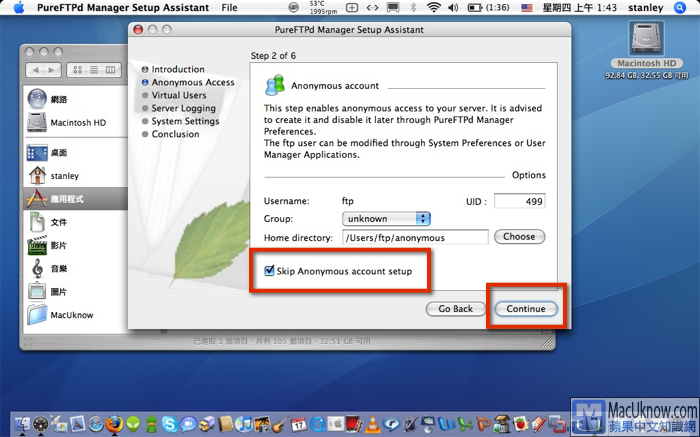The width and height of the screenshot is (700, 437).
Task: Click the Go Back button
Action: coord(455,309)
